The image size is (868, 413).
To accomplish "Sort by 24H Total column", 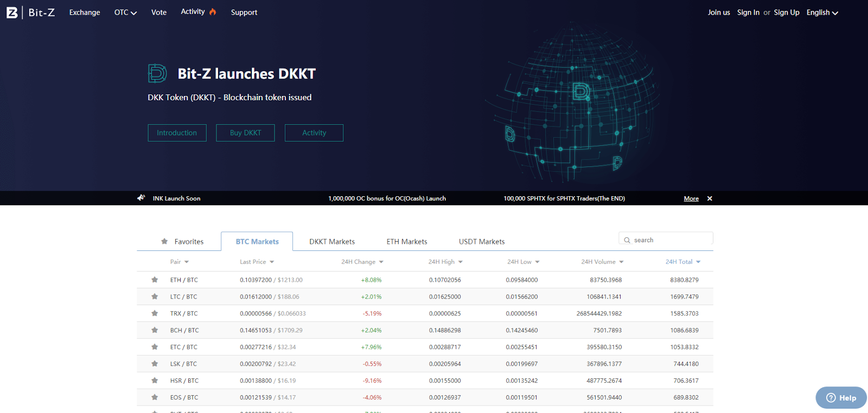I will click(683, 262).
